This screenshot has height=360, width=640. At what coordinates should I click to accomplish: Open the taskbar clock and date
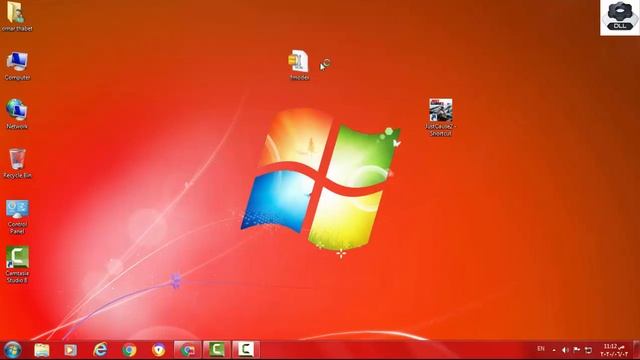tap(614, 350)
